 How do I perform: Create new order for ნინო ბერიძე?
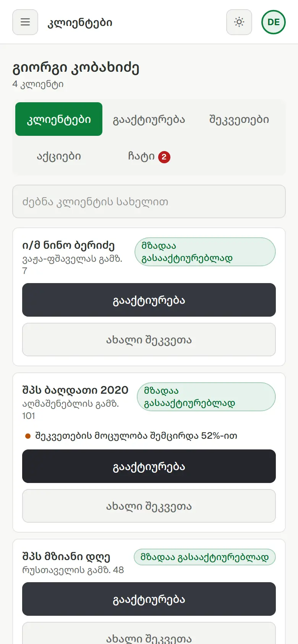click(x=149, y=340)
